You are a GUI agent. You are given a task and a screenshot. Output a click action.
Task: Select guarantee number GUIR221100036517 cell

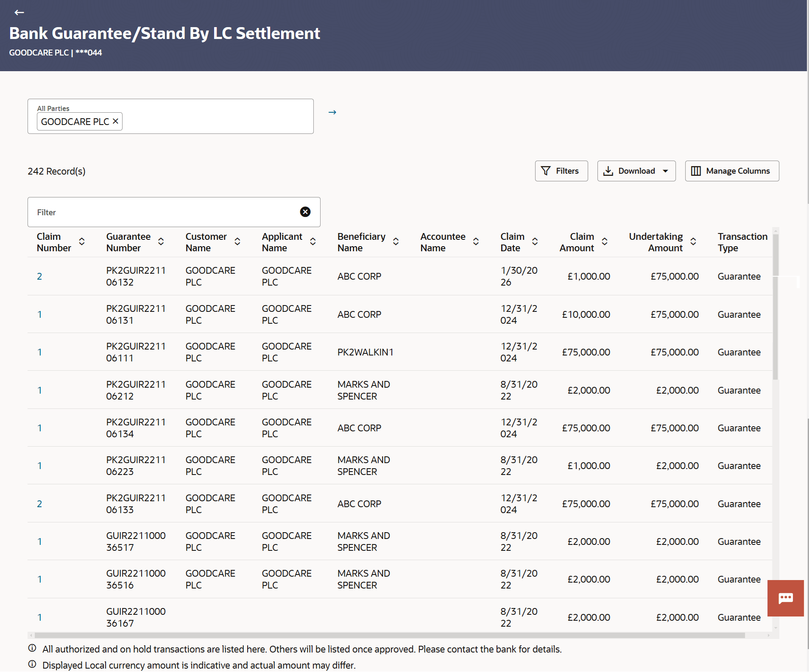136,541
